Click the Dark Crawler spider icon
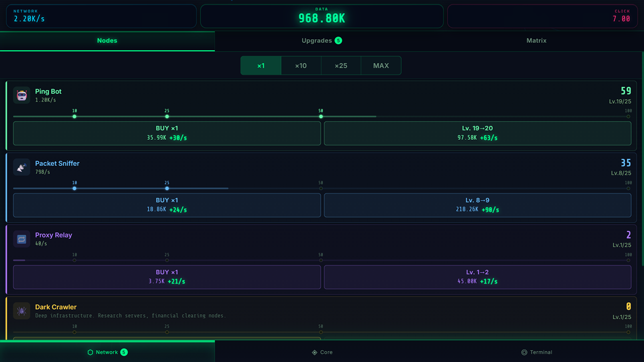Image resolution: width=644 pixels, height=362 pixels. click(21, 311)
